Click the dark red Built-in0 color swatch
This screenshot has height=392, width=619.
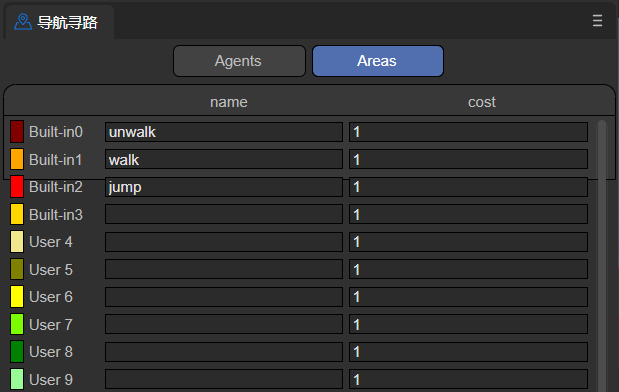pyautogui.click(x=17, y=131)
